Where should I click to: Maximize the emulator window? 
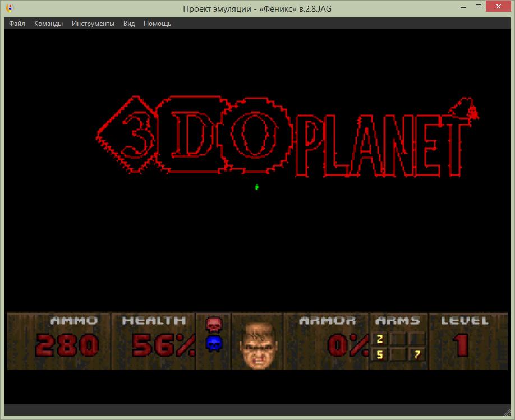(x=479, y=7)
